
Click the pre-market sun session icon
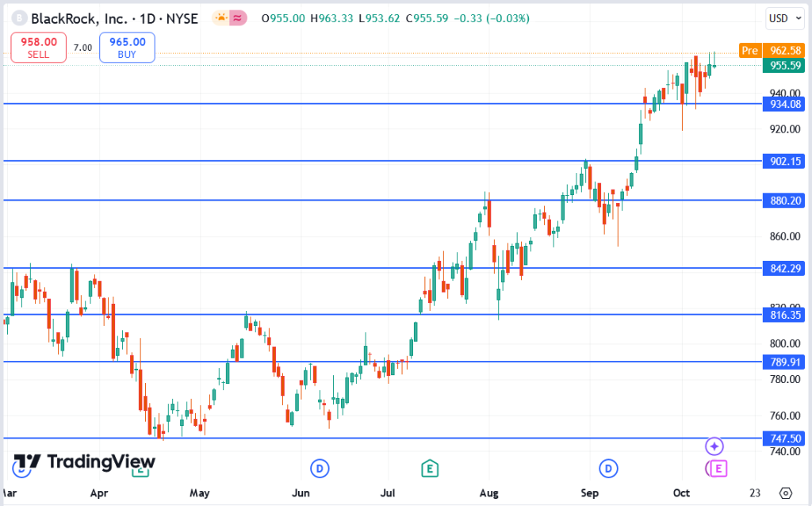point(221,19)
